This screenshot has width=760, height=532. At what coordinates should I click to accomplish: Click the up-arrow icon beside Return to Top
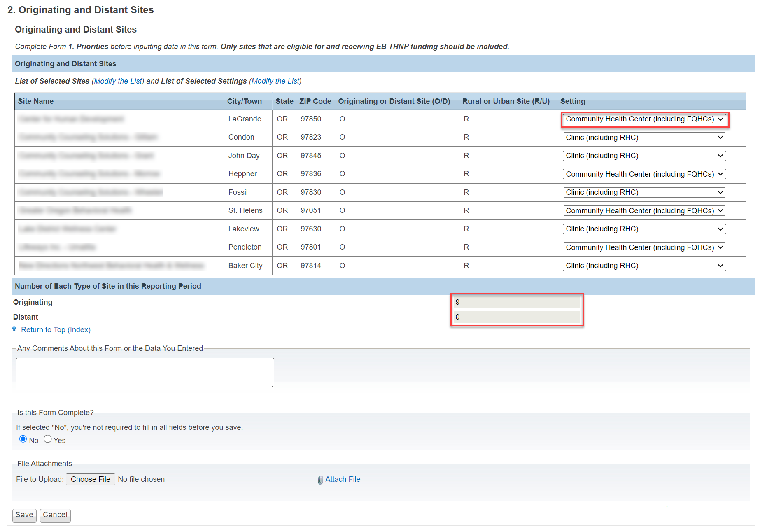click(x=14, y=329)
